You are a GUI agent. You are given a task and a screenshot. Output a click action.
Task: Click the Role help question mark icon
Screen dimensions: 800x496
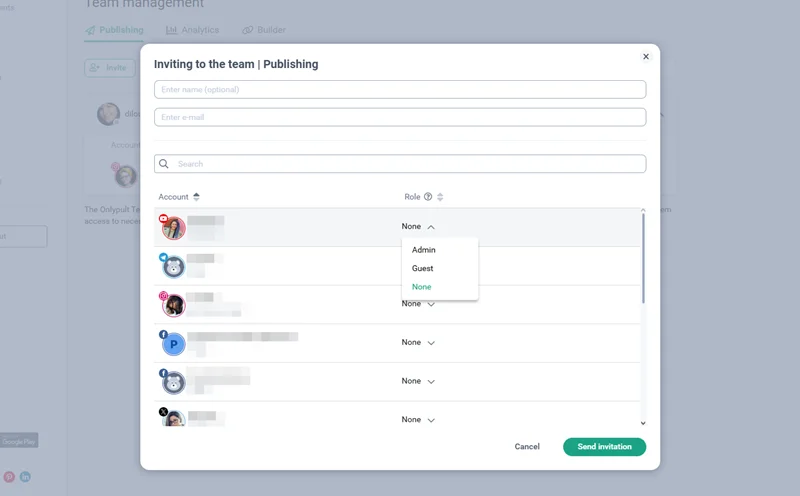point(428,197)
